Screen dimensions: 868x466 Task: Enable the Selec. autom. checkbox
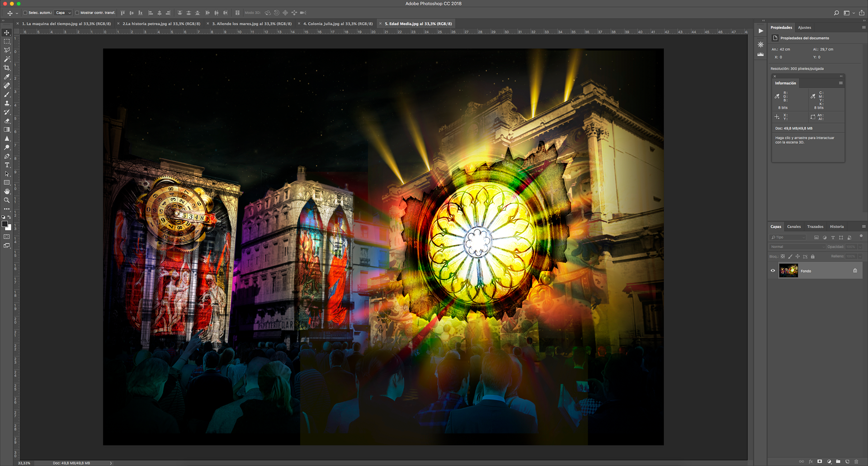25,13
